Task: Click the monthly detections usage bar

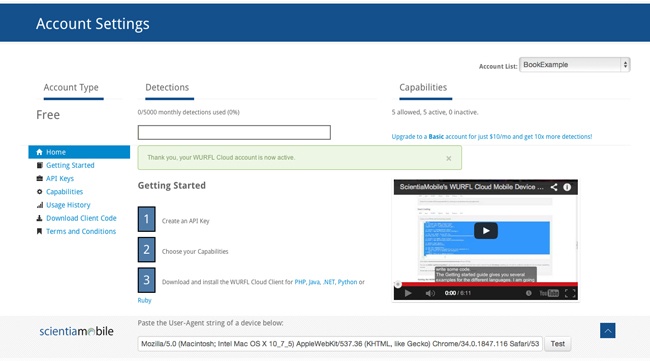Action: point(234,133)
